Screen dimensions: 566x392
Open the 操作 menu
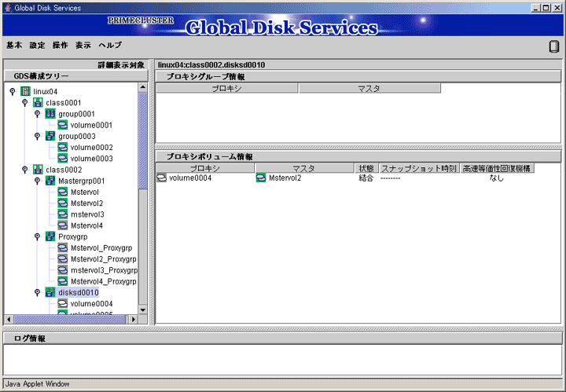(x=61, y=46)
